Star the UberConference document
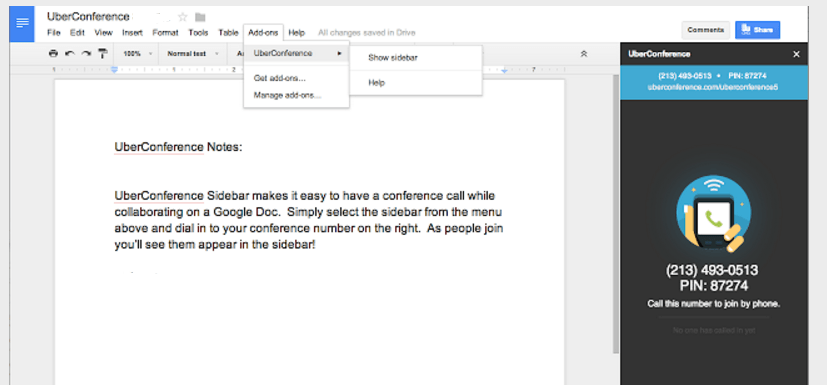 click(182, 17)
